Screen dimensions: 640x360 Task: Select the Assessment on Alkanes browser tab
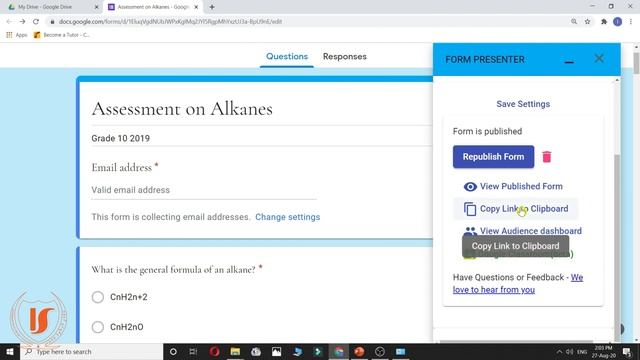click(153, 7)
